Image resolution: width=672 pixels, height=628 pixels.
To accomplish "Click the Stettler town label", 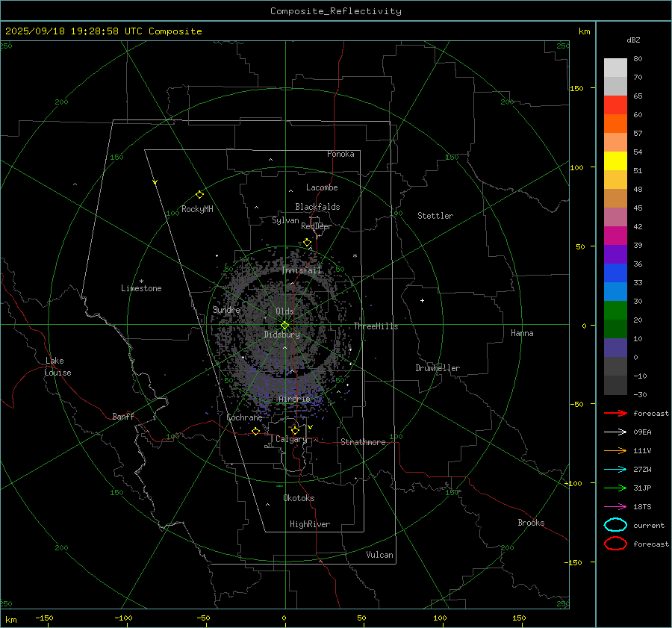I will click(435, 216).
